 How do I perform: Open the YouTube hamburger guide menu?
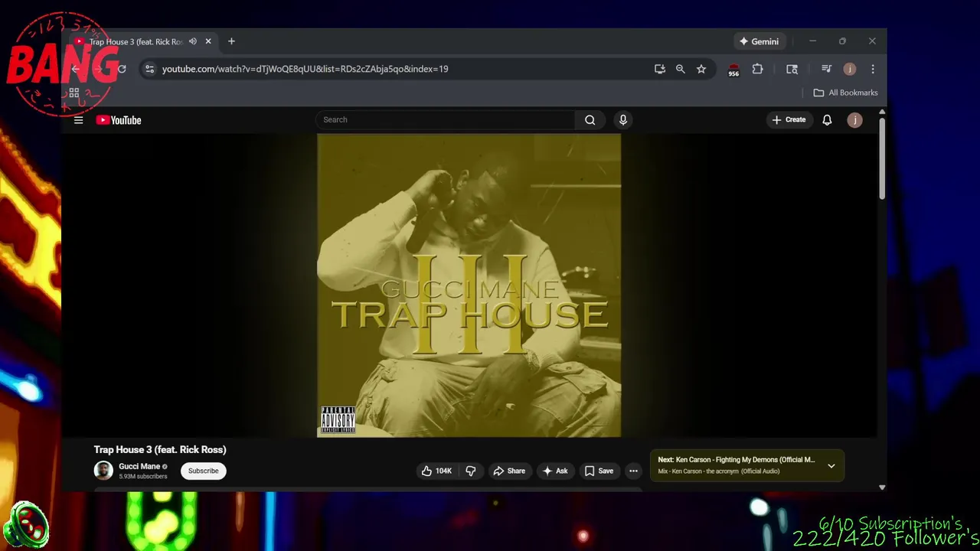78,120
